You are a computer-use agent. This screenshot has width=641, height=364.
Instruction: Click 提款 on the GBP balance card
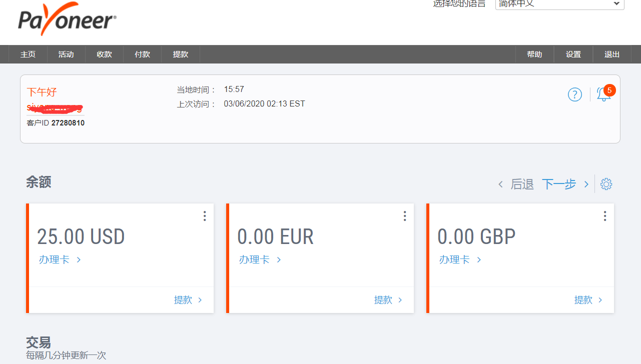[x=588, y=300]
